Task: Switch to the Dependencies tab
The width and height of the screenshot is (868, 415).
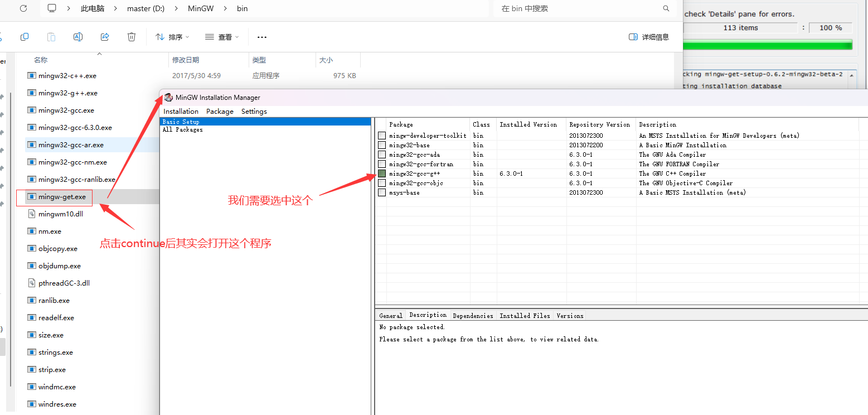Action: click(473, 316)
